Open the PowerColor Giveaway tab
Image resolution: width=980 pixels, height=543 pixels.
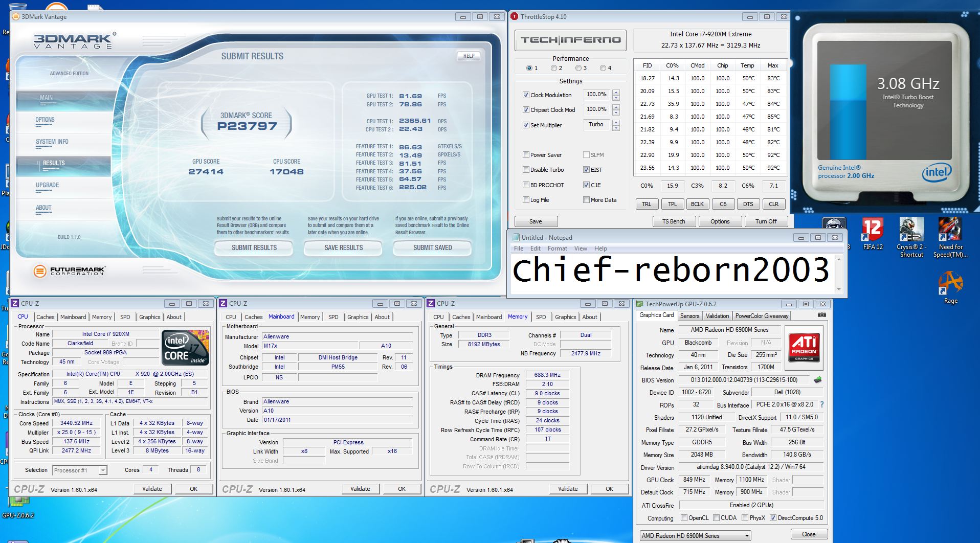pyautogui.click(x=762, y=316)
